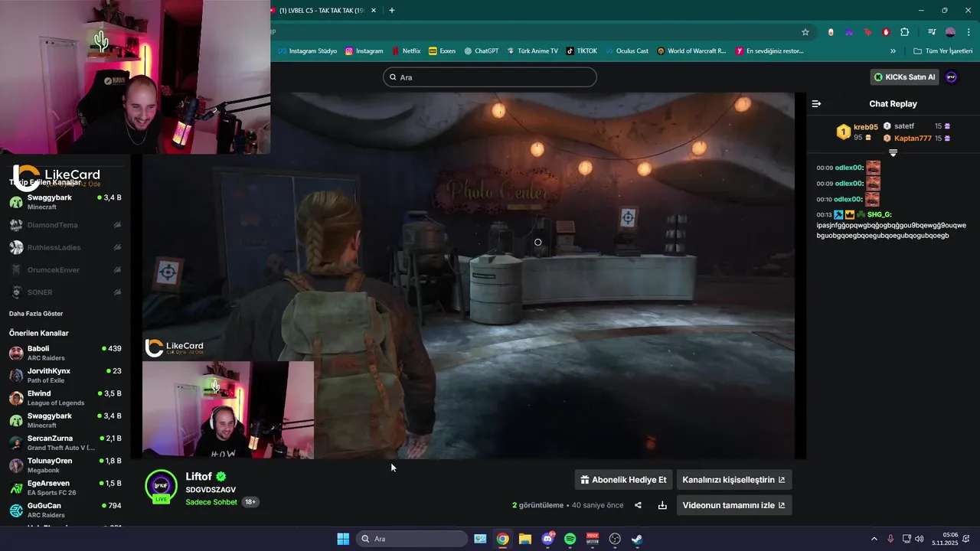
Task: Click the odlex00 message at 00:10
Action: coord(848,199)
